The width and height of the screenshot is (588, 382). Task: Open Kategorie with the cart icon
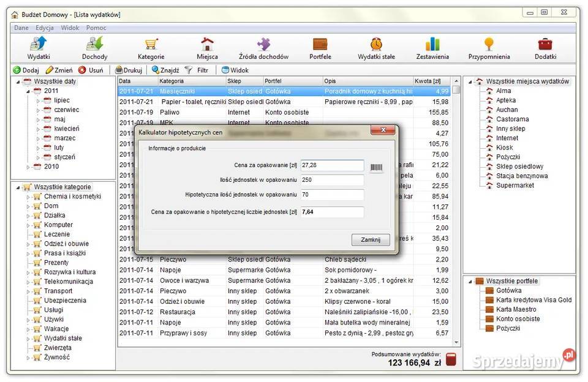coord(151,48)
